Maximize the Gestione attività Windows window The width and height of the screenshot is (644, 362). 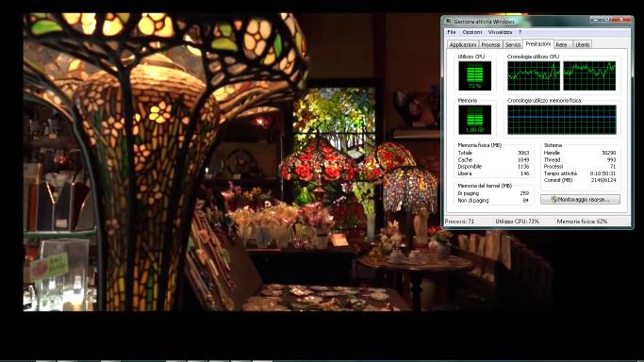(x=606, y=19)
